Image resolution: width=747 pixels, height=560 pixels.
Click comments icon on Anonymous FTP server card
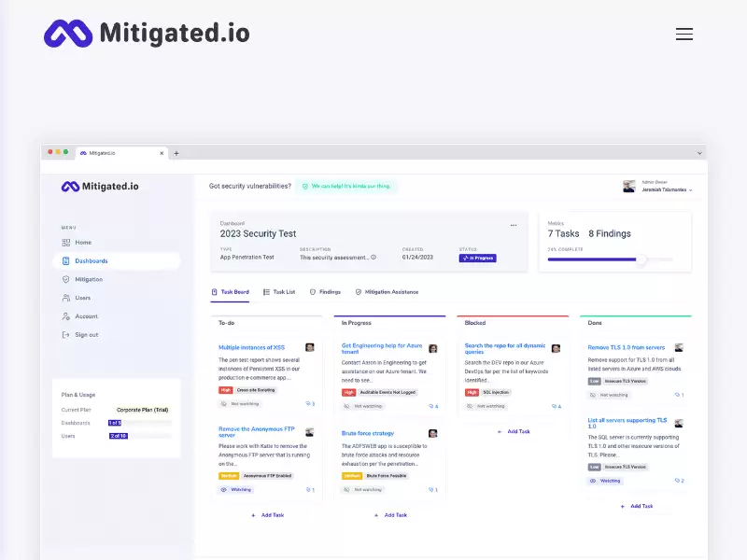(x=310, y=489)
